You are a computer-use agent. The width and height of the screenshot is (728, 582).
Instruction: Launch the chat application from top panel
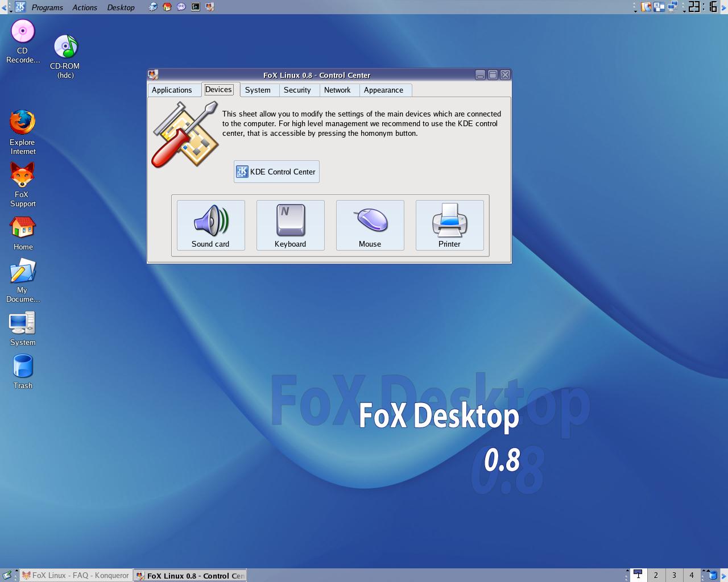[181, 7]
